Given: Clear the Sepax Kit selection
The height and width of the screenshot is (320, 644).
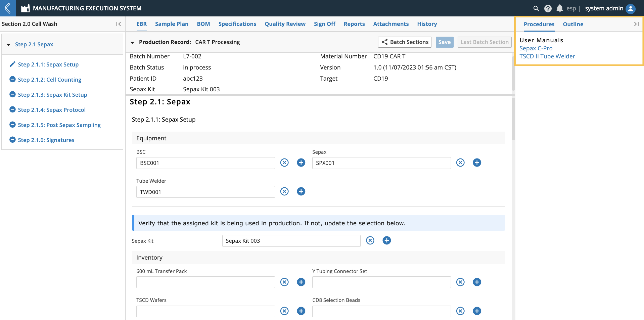Looking at the screenshot, I should point(370,240).
